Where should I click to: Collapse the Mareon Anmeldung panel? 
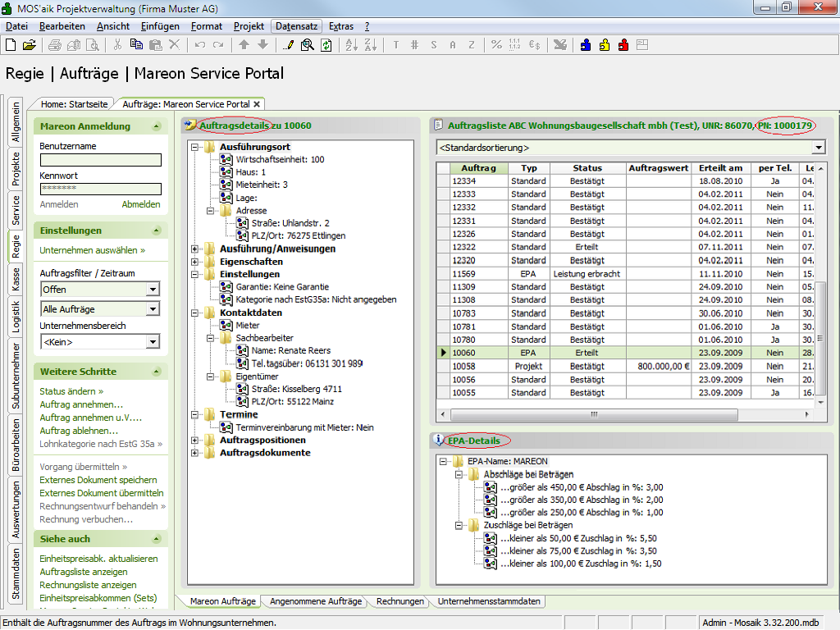coord(157,126)
